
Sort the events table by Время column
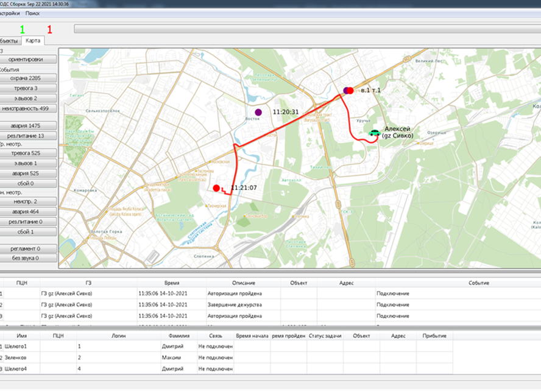pos(172,283)
